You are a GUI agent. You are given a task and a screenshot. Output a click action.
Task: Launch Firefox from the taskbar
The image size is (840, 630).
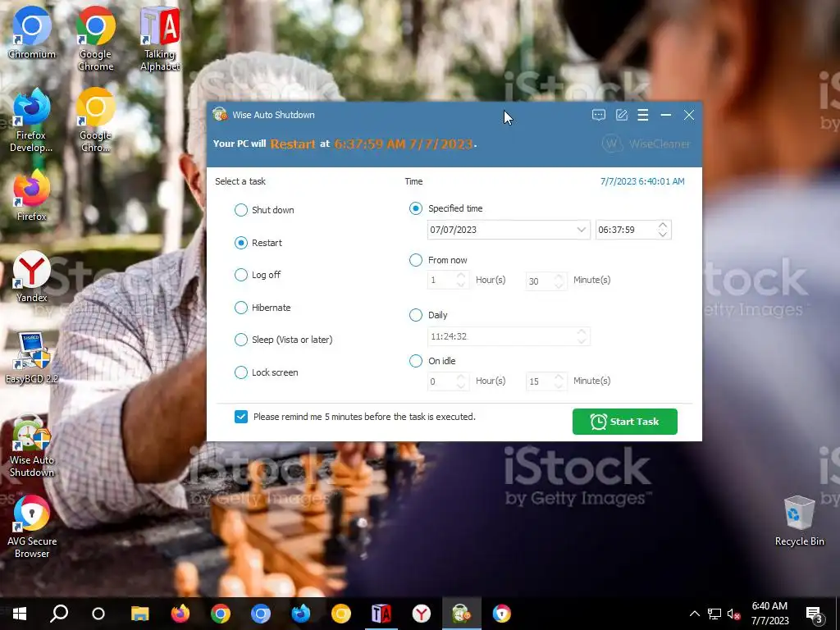[180, 614]
